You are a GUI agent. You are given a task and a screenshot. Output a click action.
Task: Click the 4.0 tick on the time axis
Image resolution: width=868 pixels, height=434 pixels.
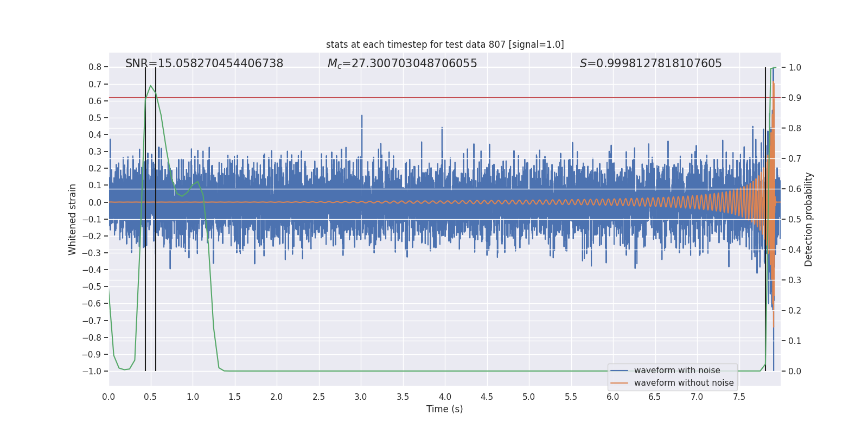click(x=445, y=397)
